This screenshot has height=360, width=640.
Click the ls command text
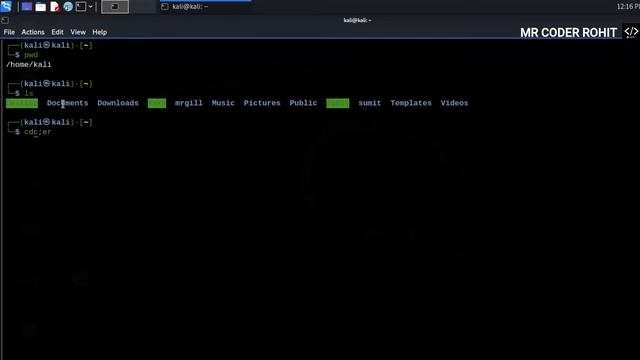pos(29,93)
